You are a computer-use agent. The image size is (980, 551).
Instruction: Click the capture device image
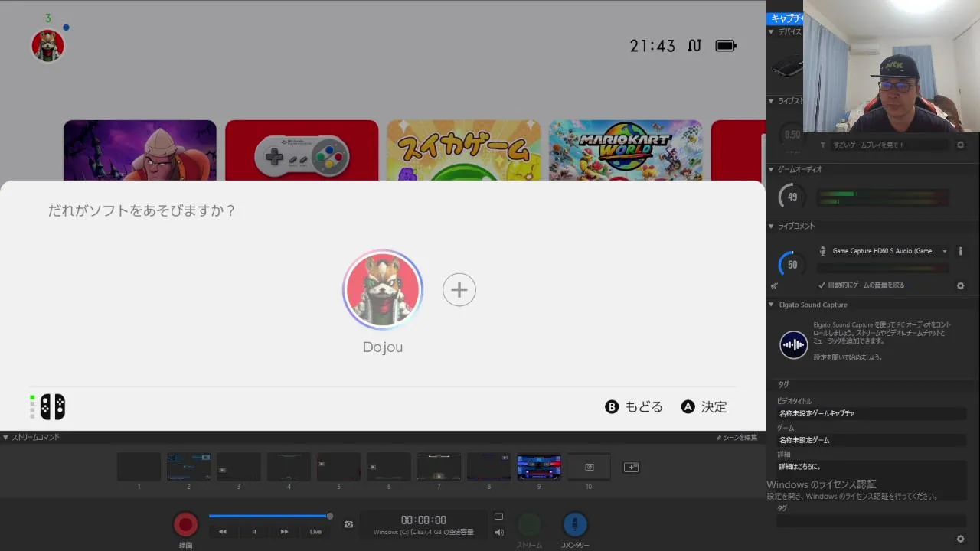pos(787,67)
